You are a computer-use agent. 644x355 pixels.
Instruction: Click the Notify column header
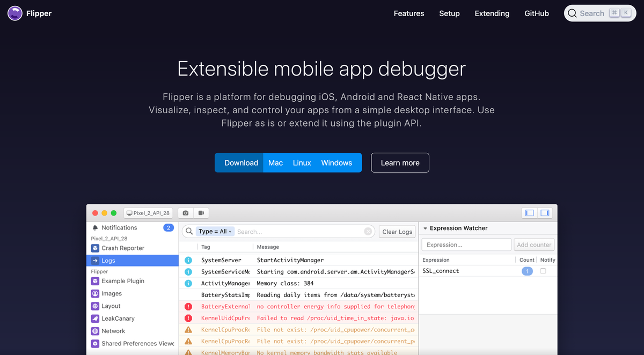547,260
